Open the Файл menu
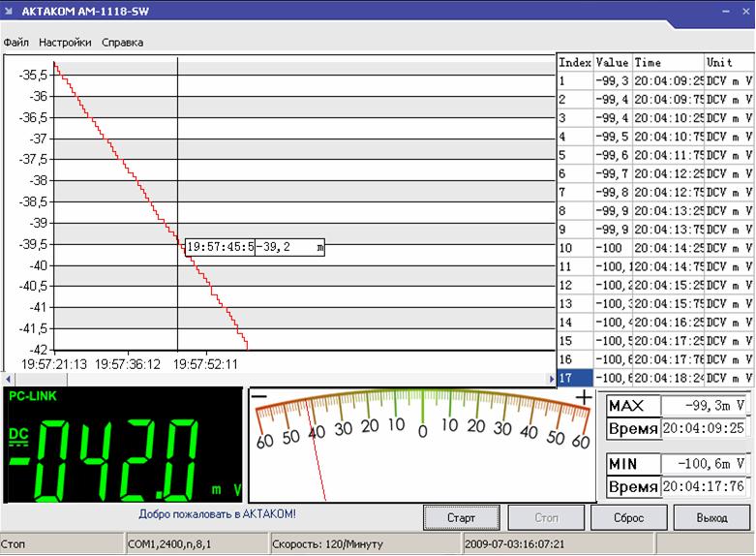 pos(15,43)
